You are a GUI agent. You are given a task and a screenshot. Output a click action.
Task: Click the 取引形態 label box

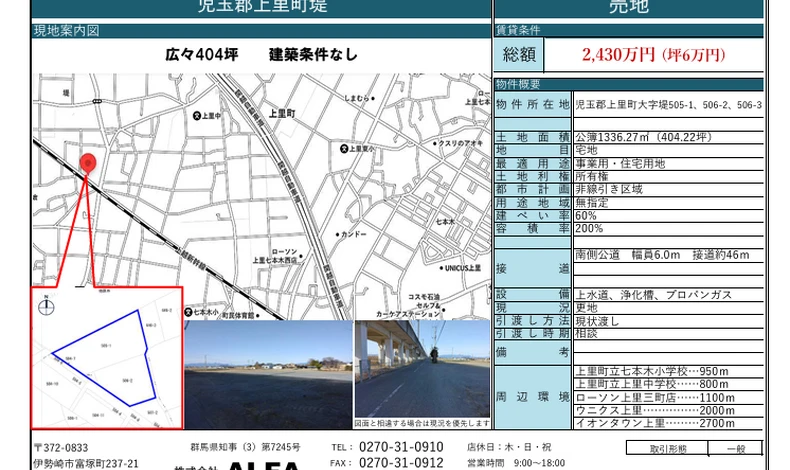[x=668, y=448]
